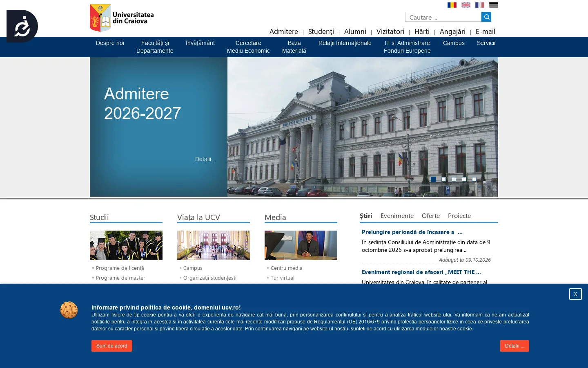Switch to the Proiecte tab

(459, 216)
